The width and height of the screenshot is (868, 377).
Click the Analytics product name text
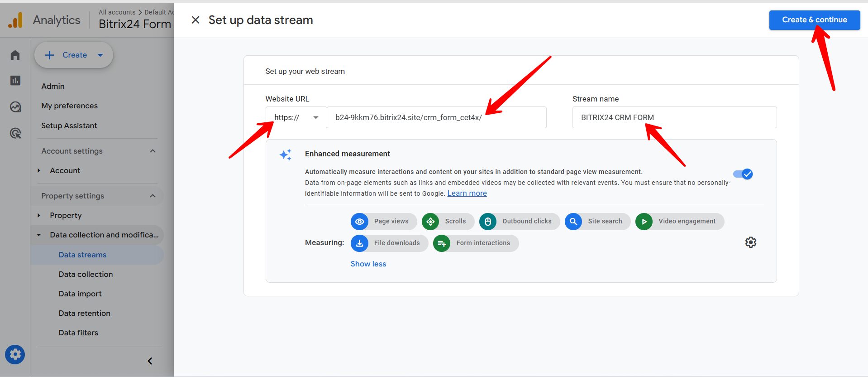point(57,20)
